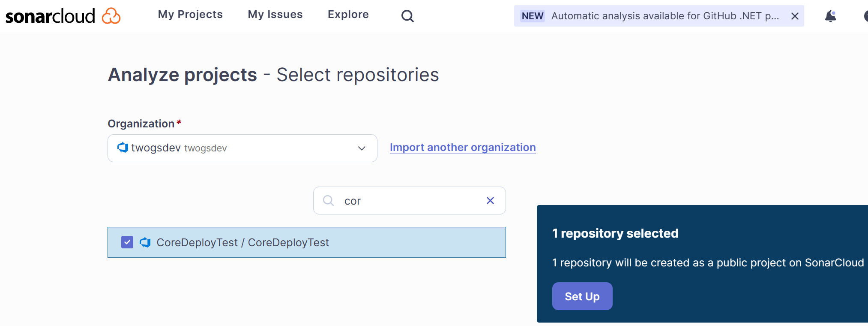The width and height of the screenshot is (868, 326).
Task: Click the Azure DevOps icon beside twogsdev
Action: click(x=123, y=148)
